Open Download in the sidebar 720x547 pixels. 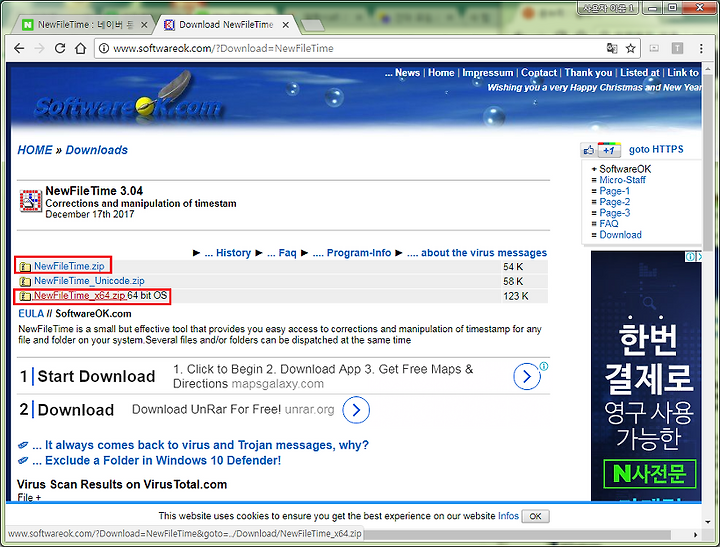[620, 235]
